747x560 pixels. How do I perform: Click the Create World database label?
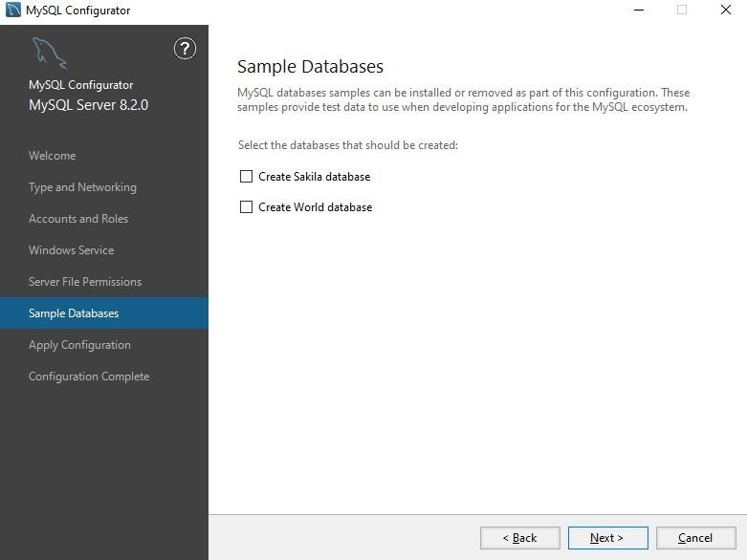pos(315,207)
